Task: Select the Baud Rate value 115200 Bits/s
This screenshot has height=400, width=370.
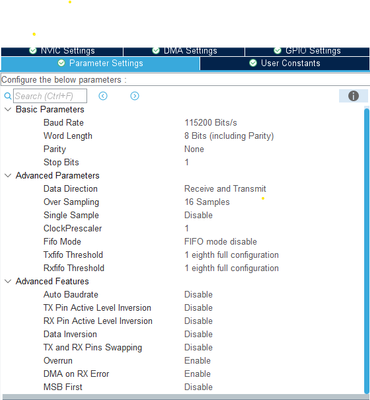Action: [x=211, y=123]
